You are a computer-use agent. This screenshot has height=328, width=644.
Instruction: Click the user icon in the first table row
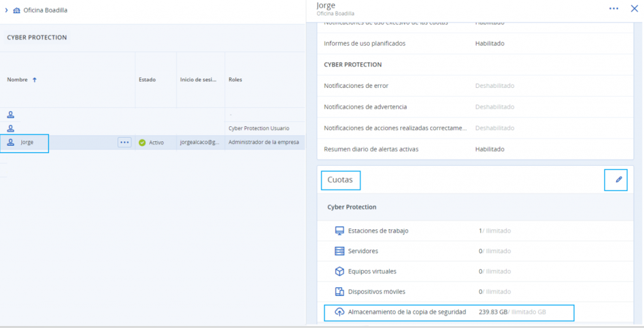11,114
